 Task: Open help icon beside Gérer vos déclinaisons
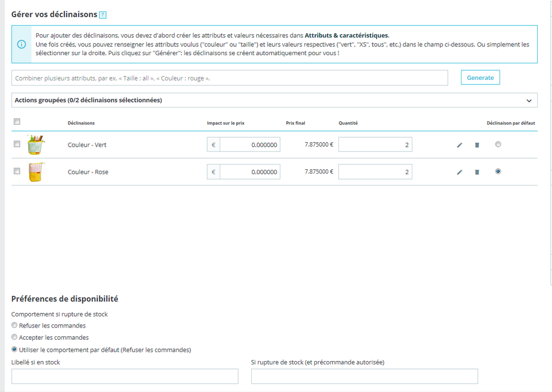coord(103,15)
